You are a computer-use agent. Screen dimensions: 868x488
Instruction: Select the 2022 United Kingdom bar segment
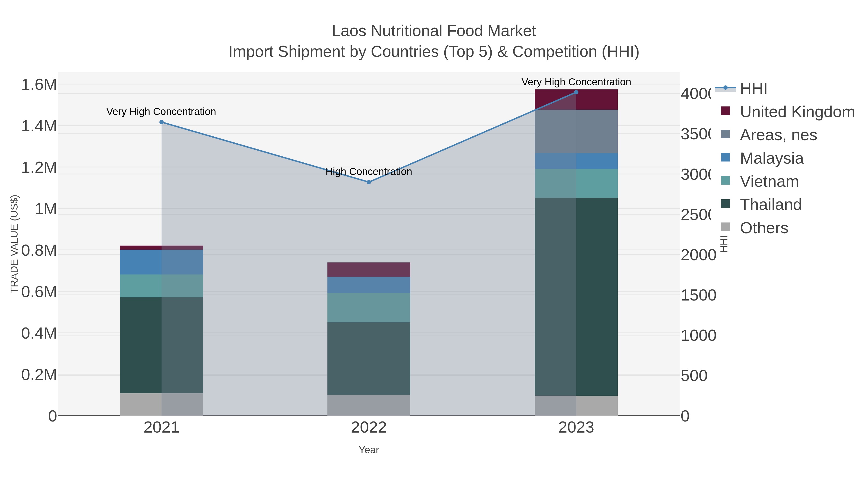click(369, 270)
